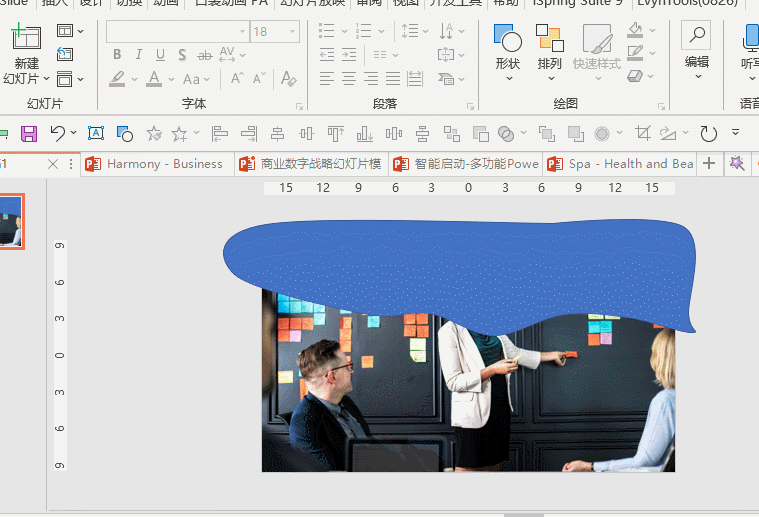Toggle bold formatting
The height and width of the screenshot is (517, 759).
tap(117, 54)
